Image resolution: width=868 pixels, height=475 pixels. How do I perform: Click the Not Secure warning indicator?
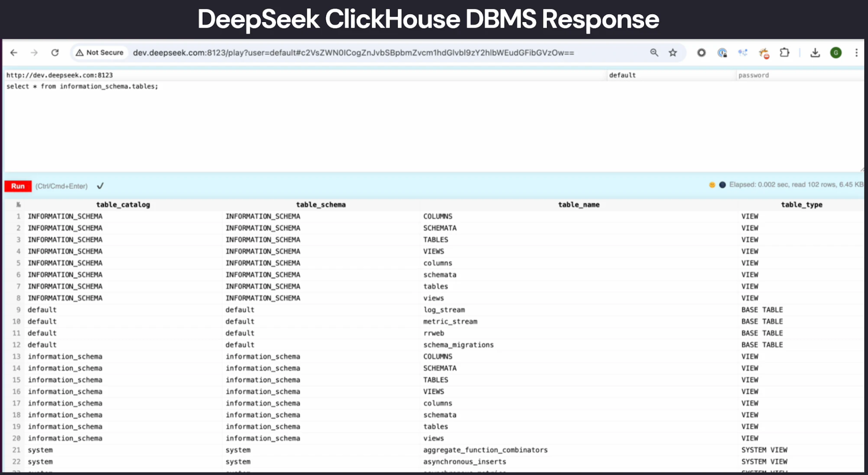(x=100, y=53)
